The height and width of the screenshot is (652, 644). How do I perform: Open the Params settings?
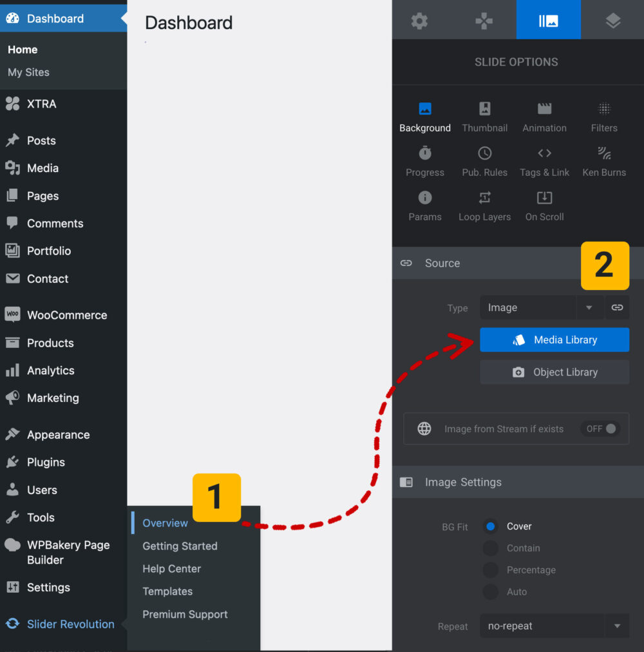[x=424, y=206]
